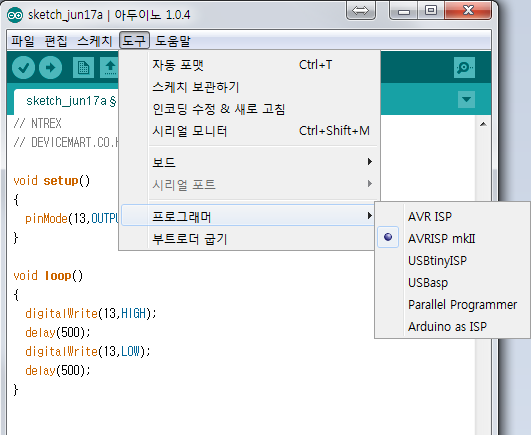Choose 스케치 보관하기 entry

[x=250, y=87]
